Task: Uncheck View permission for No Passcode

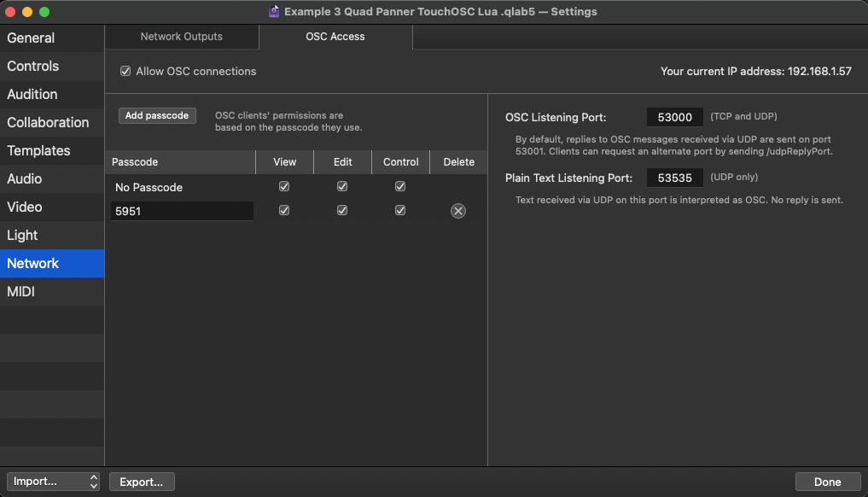Action: 284,186
